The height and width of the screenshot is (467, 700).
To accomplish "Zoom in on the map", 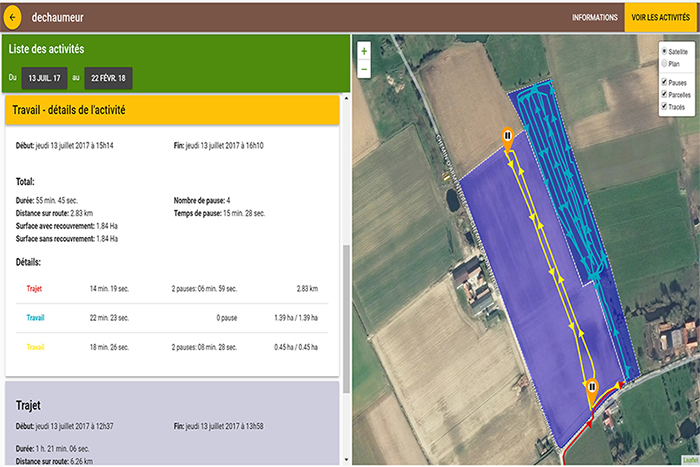I will tap(364, 51).
